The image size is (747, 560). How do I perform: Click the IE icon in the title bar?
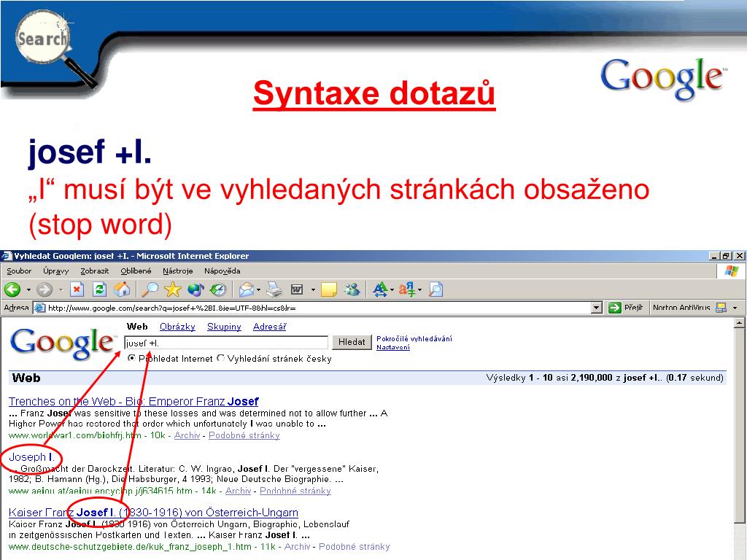[x=6, y=256]
